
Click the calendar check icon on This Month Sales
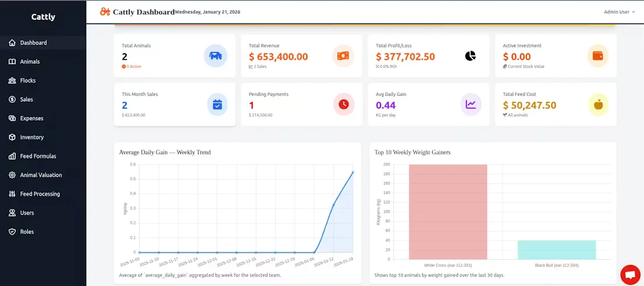(217, 104)
